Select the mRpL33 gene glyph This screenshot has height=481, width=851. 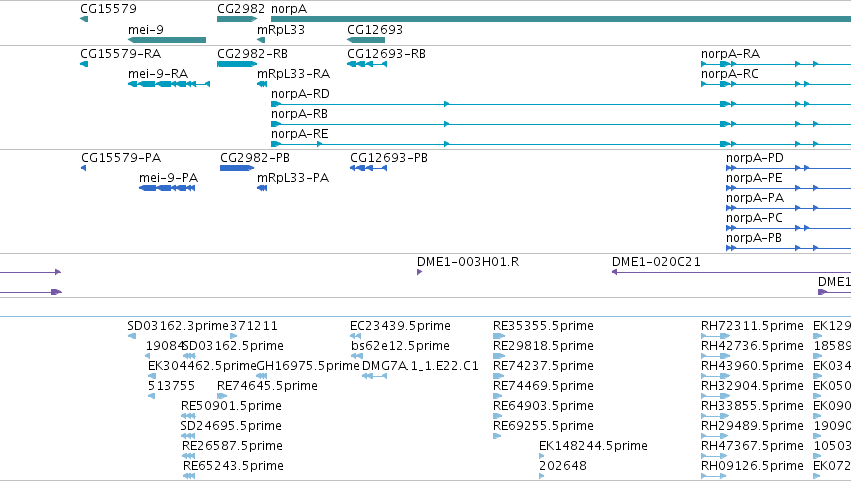click(x=261, y=40)
